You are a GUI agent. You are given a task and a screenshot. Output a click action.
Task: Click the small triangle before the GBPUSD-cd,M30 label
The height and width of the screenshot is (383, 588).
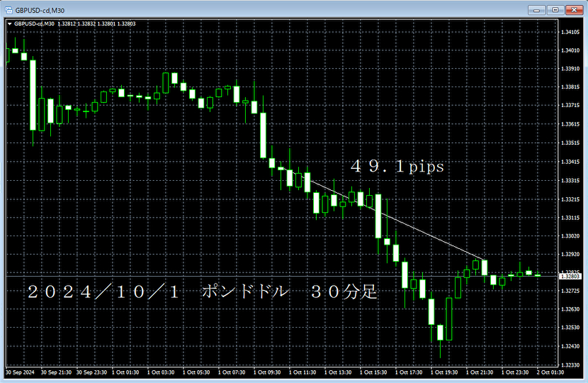10,24
